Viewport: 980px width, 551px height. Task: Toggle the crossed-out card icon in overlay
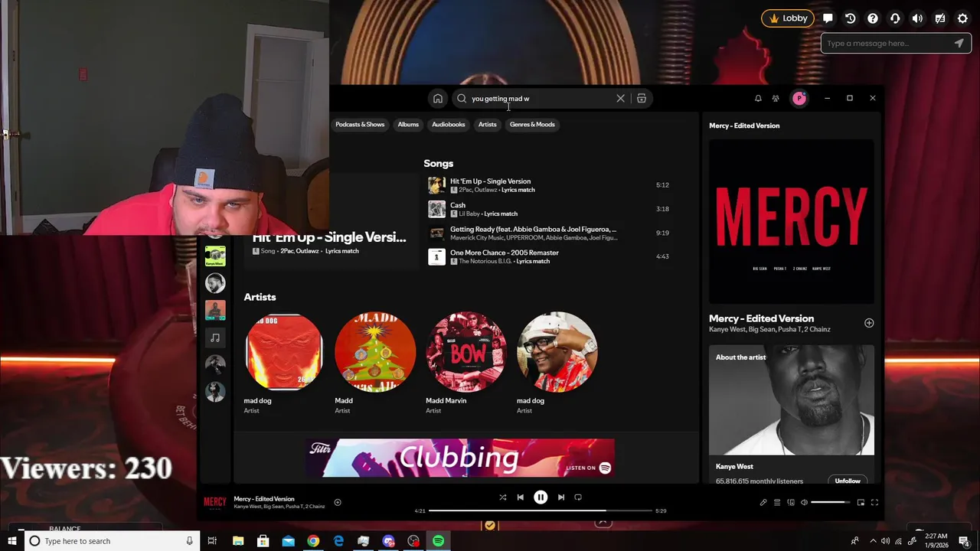(940, 18)
